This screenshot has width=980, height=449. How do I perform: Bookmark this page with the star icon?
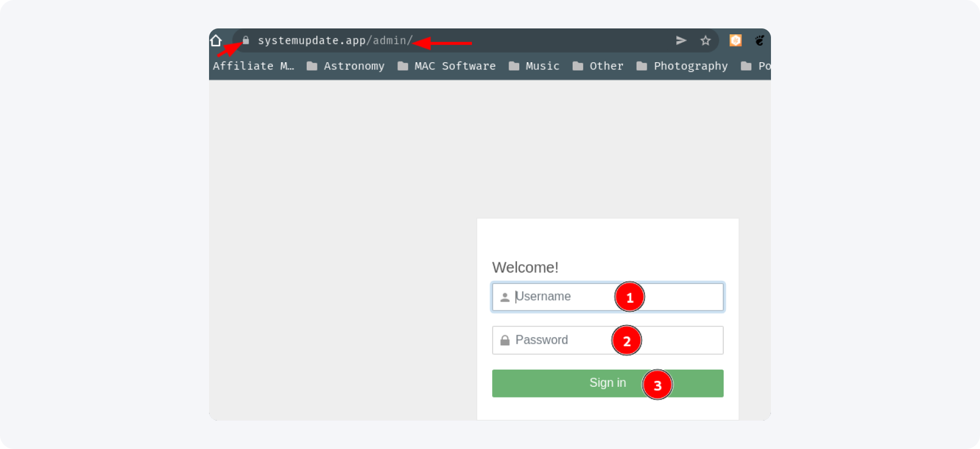(x=705, y=40)
